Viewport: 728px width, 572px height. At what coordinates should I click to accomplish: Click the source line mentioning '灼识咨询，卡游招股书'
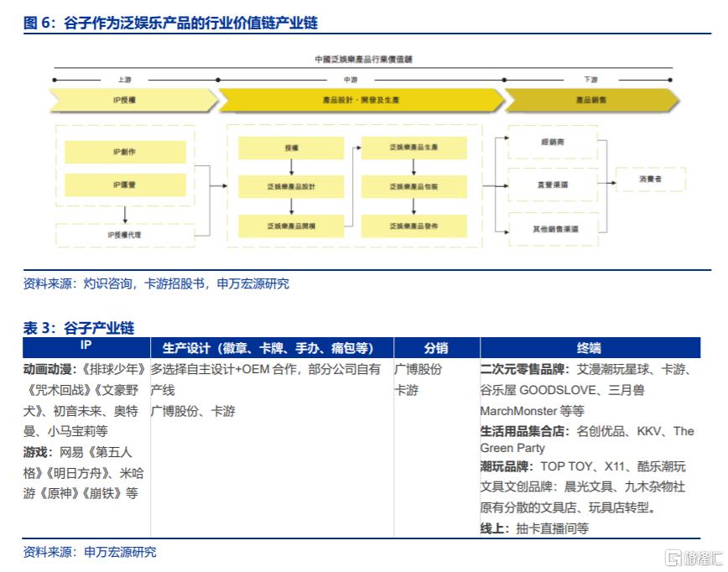[156, 283]
